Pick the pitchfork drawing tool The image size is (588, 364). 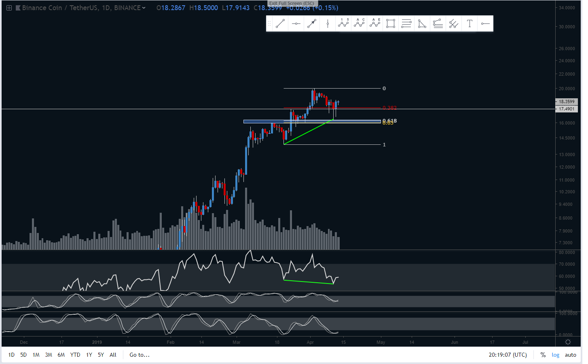click(454, 24)
